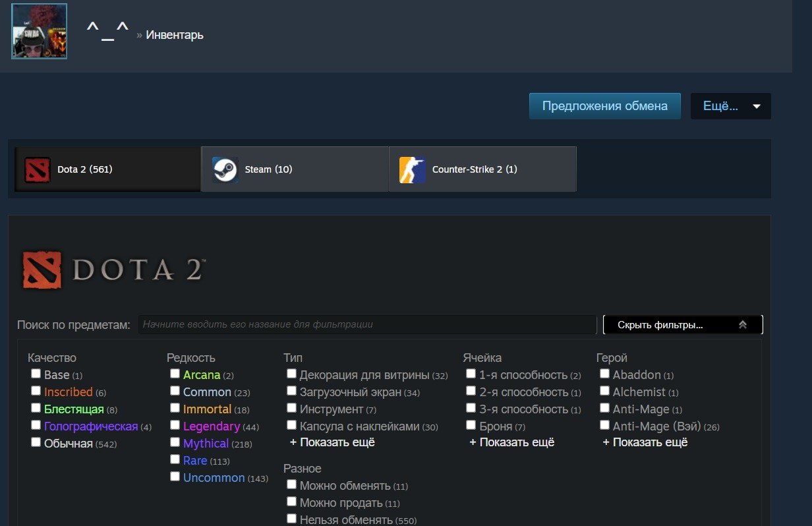Tick the Common rarity checkbox
This screenshot has width=812, height=526.
pos(175,391)
